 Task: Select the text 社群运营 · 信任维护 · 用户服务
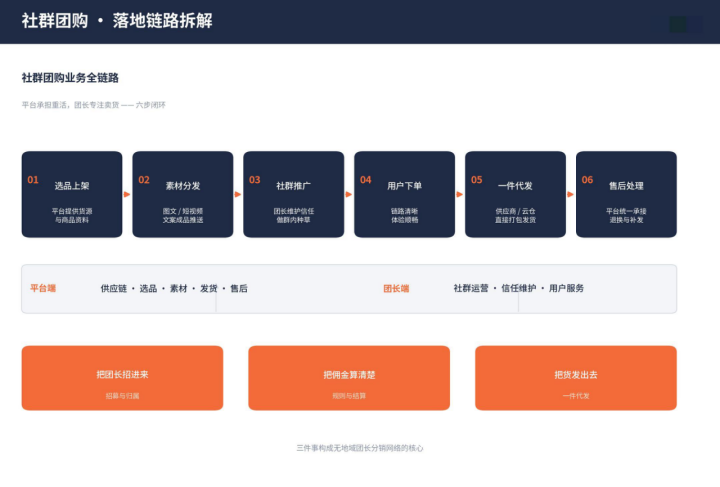[519, 288]
